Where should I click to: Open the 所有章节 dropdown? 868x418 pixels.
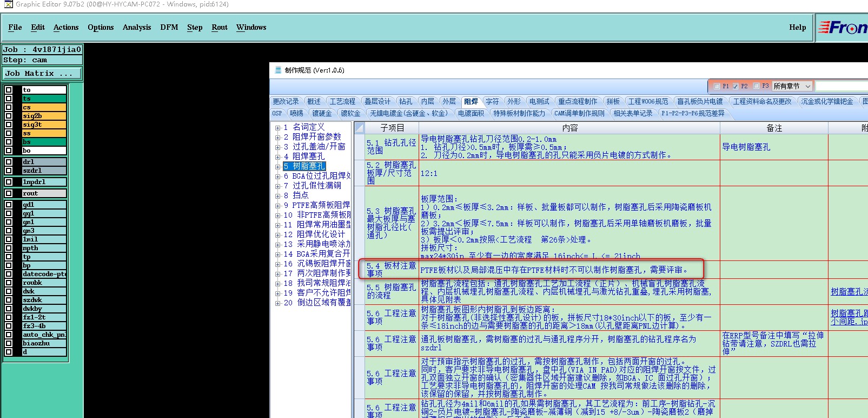pyautogui.click(x=792, y=86)
